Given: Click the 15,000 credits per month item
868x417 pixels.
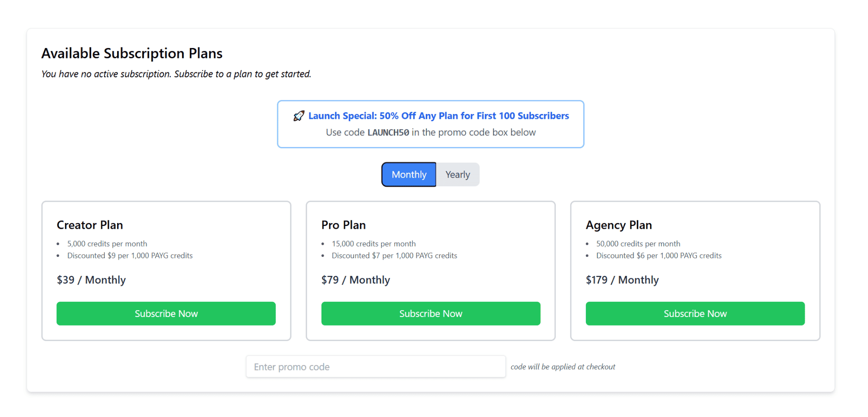Looking at the screenshot, I should (x=374, y=244).
